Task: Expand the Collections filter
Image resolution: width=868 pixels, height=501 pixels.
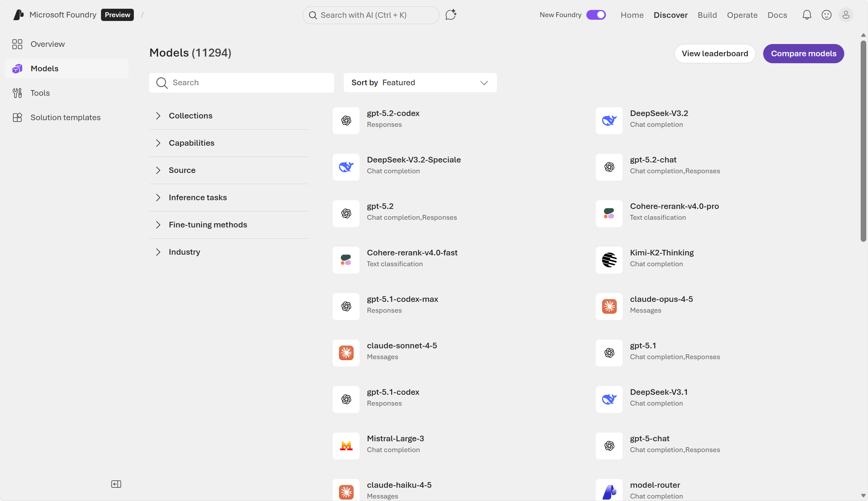Action: [x=229, y=116]
